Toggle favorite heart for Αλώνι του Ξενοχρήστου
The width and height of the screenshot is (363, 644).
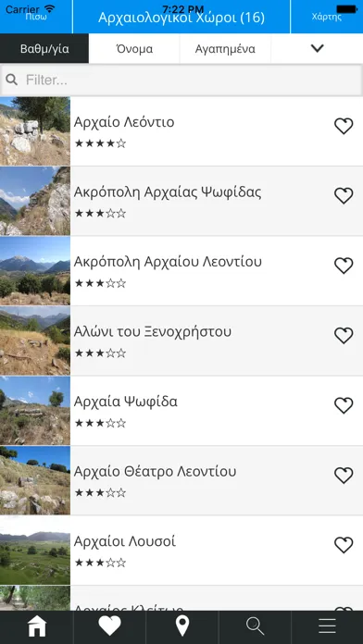pyautogui.click(x=344, y=336)
